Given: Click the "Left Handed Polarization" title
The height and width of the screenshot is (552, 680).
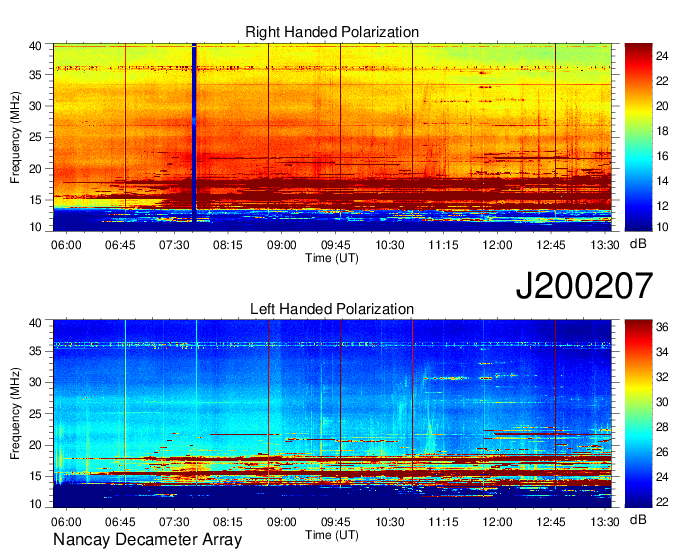Looking at the screenshot, I should (332, 309).
